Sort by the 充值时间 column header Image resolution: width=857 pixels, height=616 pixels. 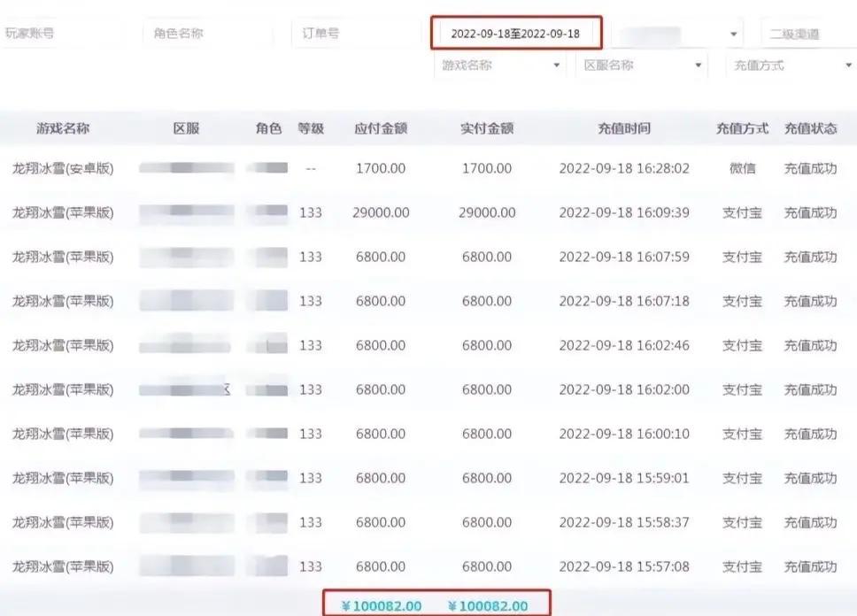click(624, 128)
